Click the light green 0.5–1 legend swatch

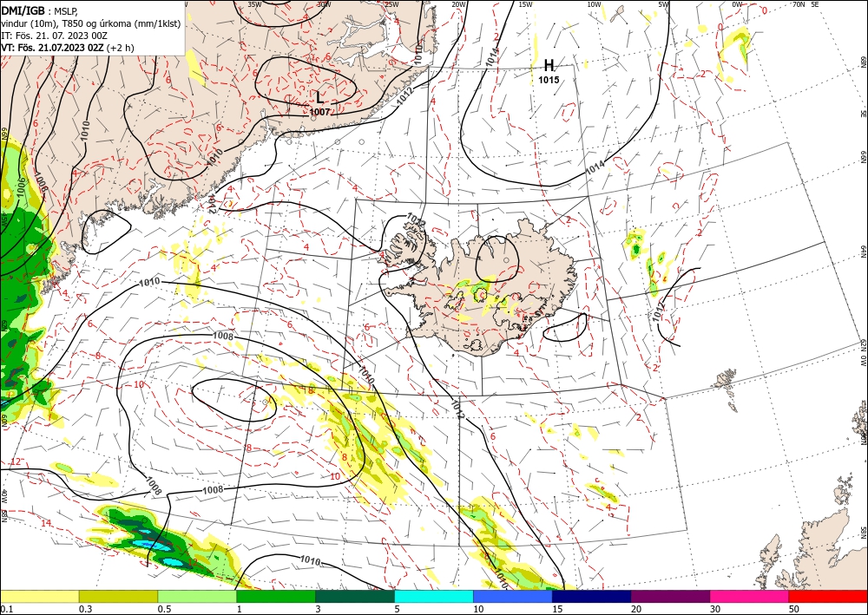click(x=197, y=596)
